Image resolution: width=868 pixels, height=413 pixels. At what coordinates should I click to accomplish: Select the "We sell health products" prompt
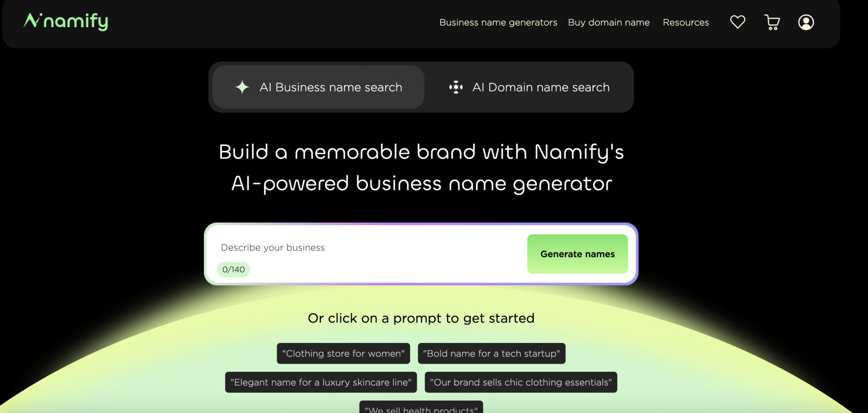point(421,408)
